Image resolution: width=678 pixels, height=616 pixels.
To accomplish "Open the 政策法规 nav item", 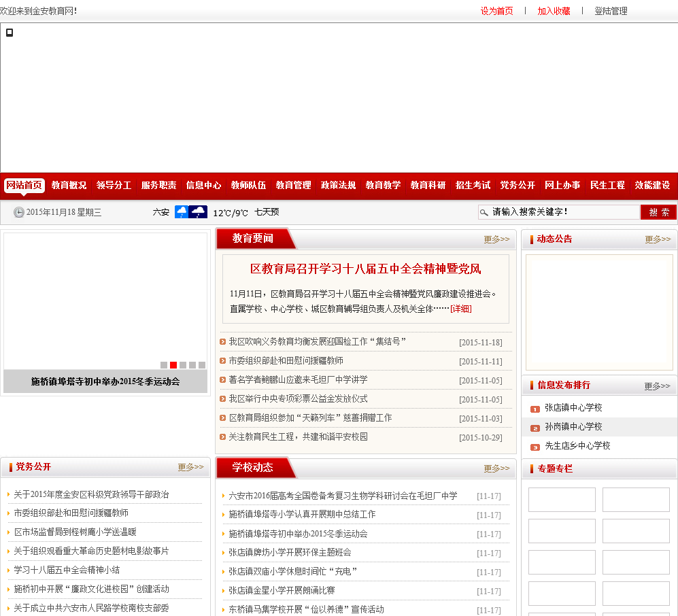I will (338, 186).
